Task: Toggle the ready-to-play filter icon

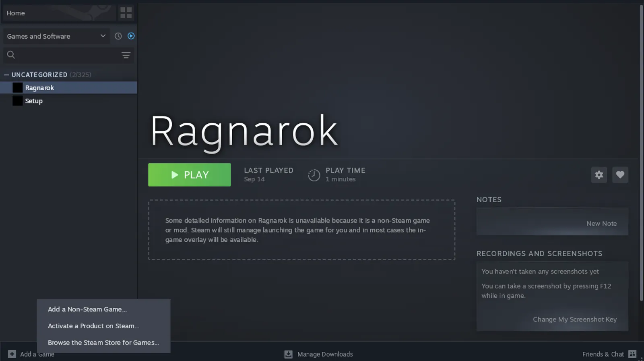Action: [131, 36]
